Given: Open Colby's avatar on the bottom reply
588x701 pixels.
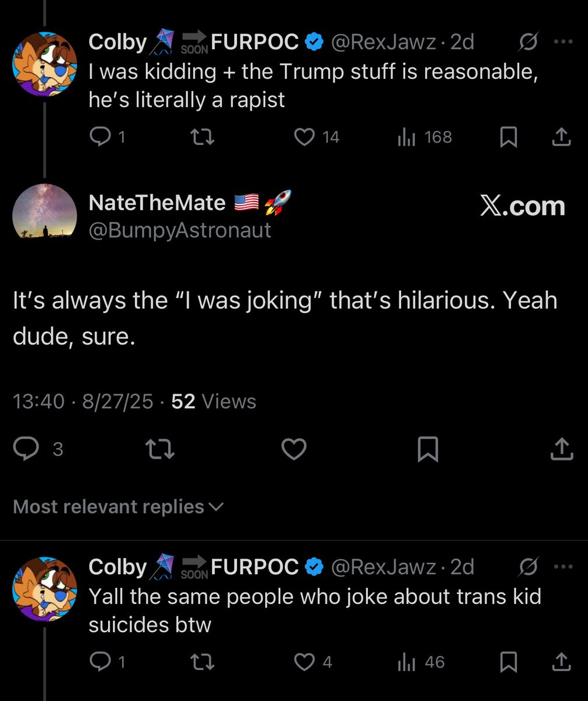Looking at the screenshot, I should click(x=45, y=589).
